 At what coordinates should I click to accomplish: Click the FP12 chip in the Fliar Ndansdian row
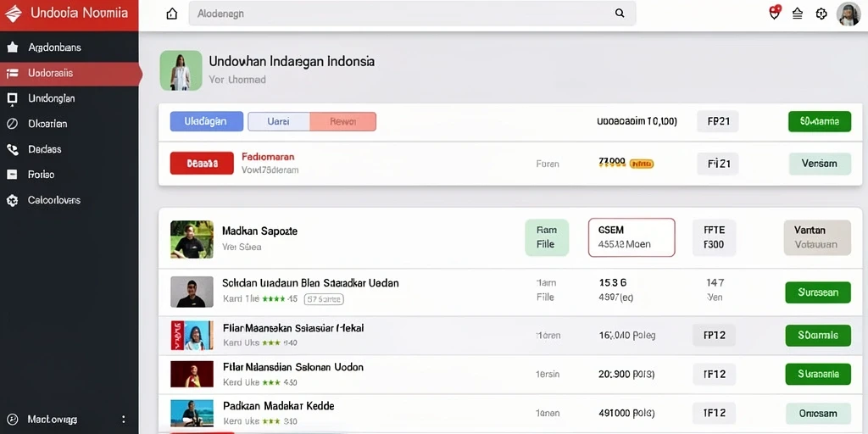pos(714,374)
